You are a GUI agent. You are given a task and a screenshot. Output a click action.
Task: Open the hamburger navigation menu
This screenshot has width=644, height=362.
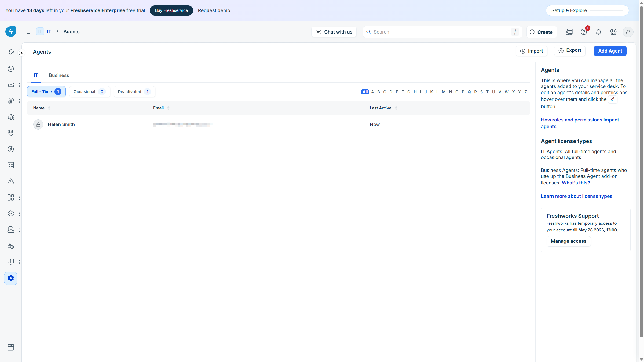pyautogui.click(x=30, y=32)
